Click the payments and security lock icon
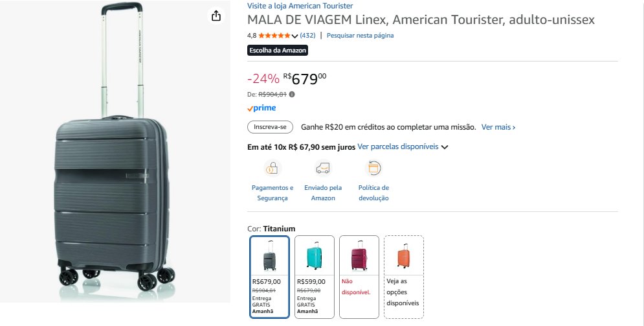This screenshot has width=644, height=326. [x=272, y=169]
